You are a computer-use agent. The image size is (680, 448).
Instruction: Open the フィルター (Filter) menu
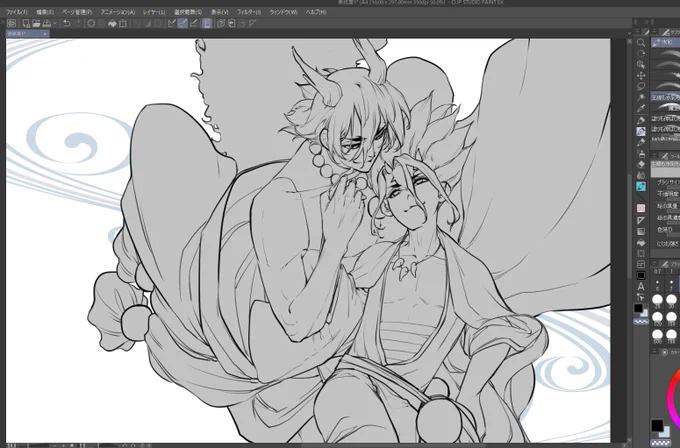pyautogui.click(x=248, y=12)
